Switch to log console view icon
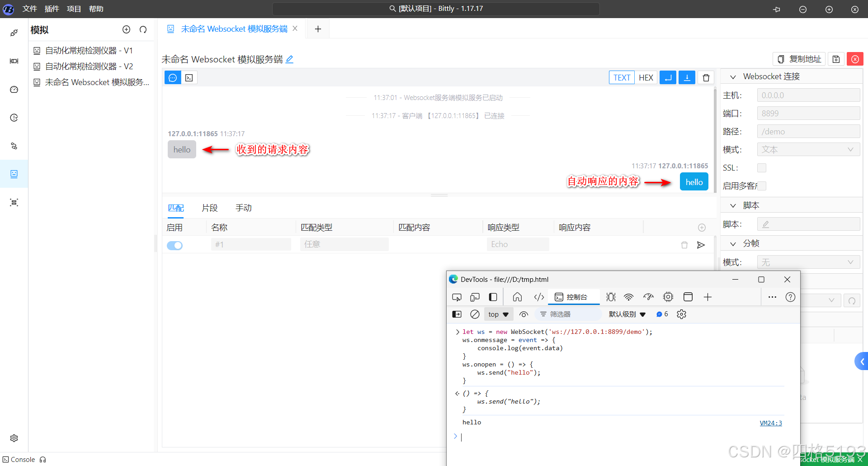The image size is (868, 466). click(189, 78)
